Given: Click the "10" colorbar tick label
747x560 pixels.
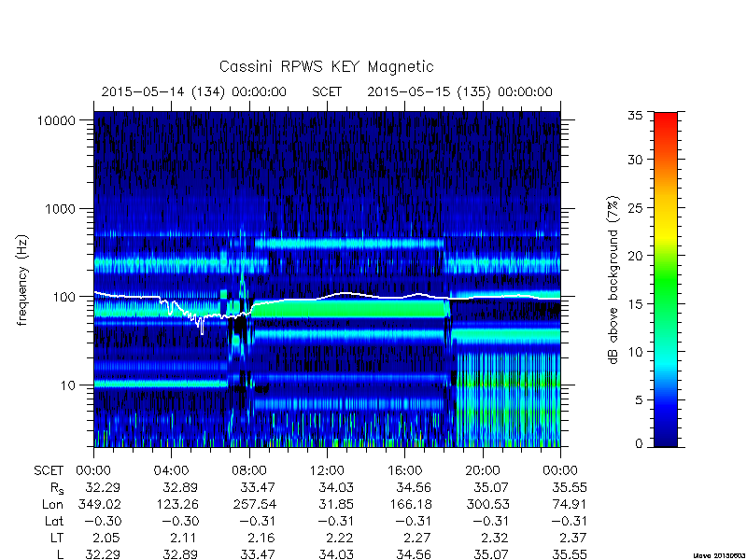Looking at the screenshot, I should click(635, 352).
